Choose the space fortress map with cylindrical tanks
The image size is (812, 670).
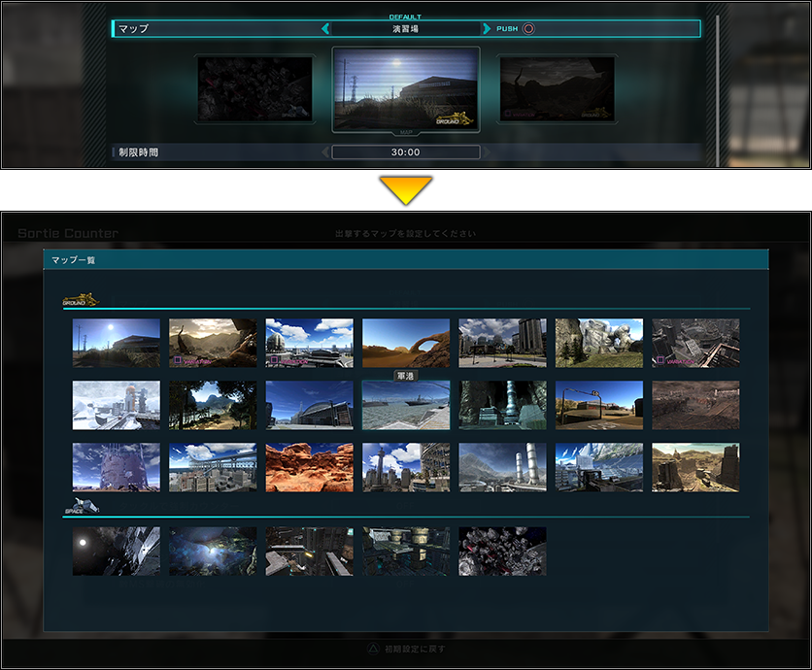tap(406, 551)
